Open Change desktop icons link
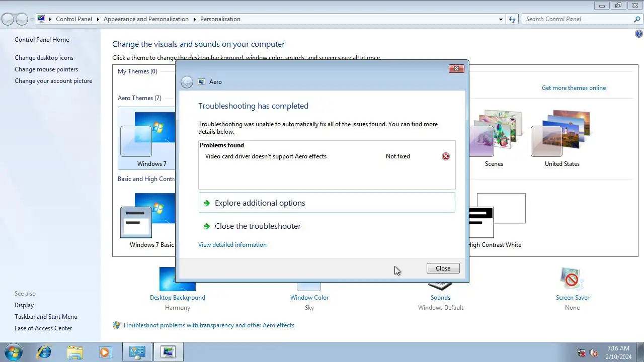 (44, 58)
